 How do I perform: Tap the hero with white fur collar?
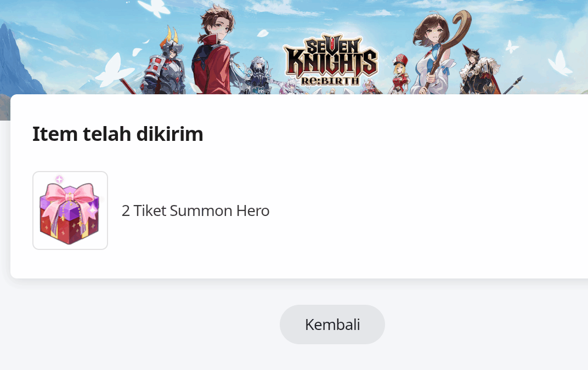(x=479, y=71)
